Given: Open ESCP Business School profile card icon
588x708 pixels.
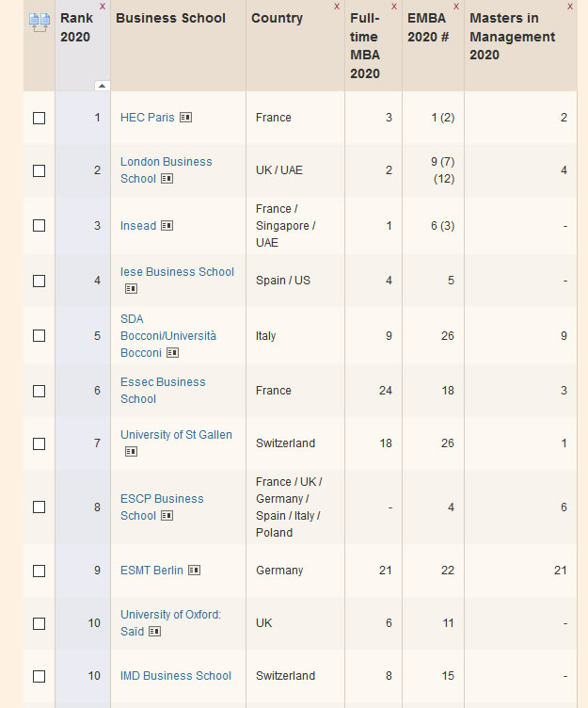Looking at the screenshot, I should pyautogui.click(x=167, y=516).
